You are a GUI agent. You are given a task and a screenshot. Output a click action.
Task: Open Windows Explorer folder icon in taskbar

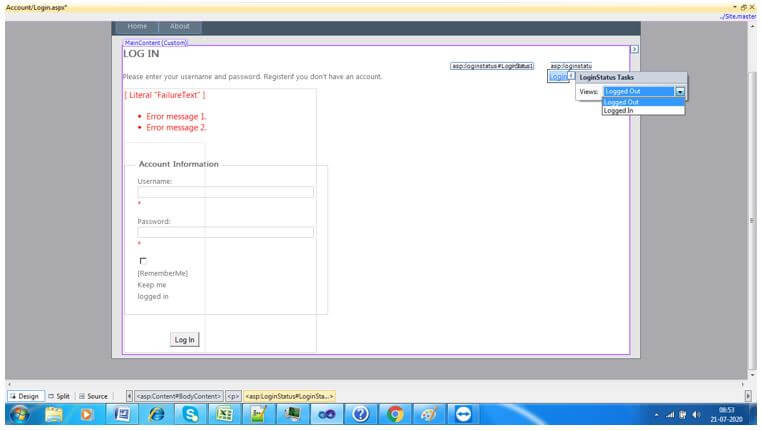click(x=54, y=414)
